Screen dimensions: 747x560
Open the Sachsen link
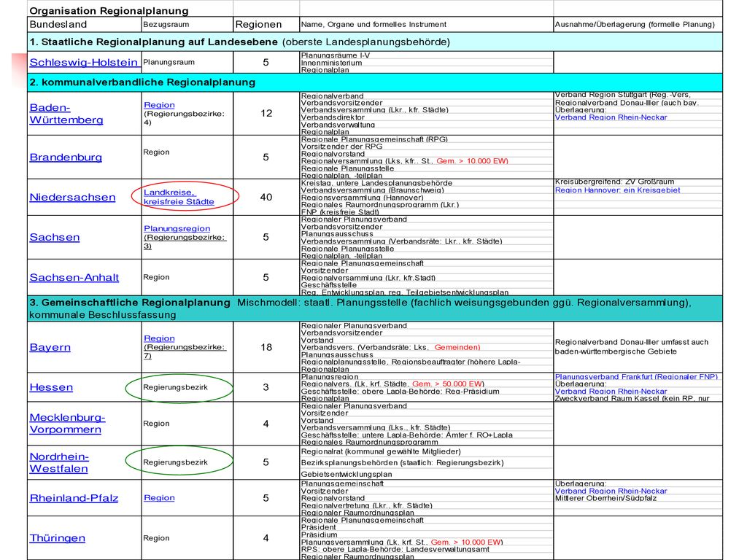pyautogui.click(x=54, y=237)
